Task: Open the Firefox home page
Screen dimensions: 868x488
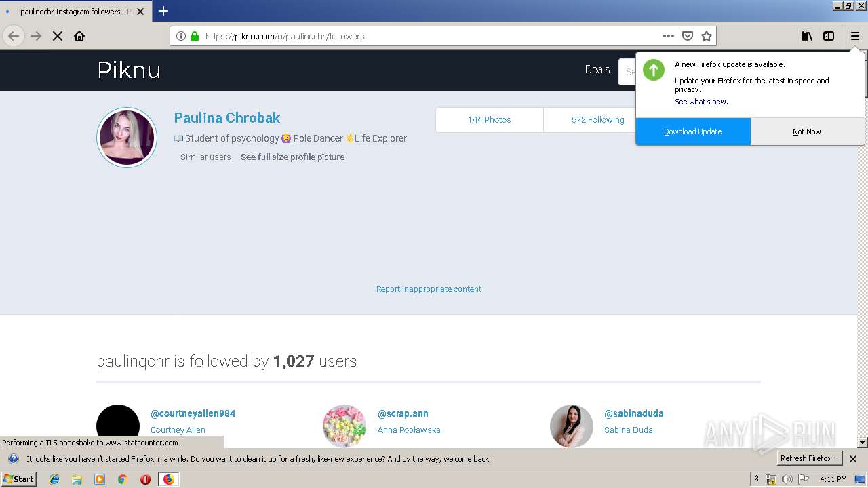Action: tap(79, 36)
